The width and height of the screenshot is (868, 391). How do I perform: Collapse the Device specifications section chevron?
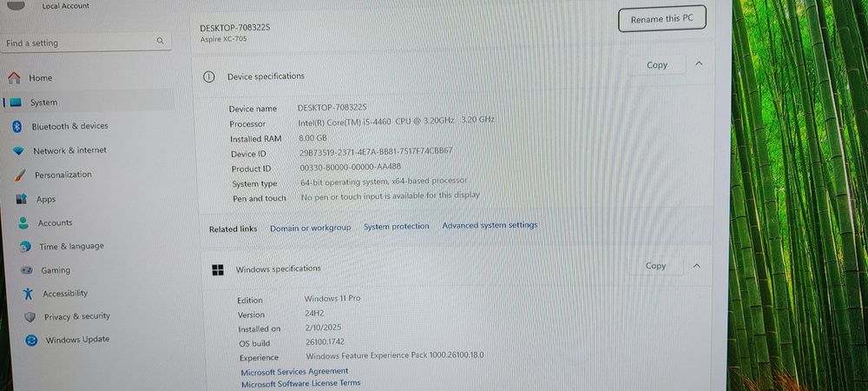click(x=699, y=63)
